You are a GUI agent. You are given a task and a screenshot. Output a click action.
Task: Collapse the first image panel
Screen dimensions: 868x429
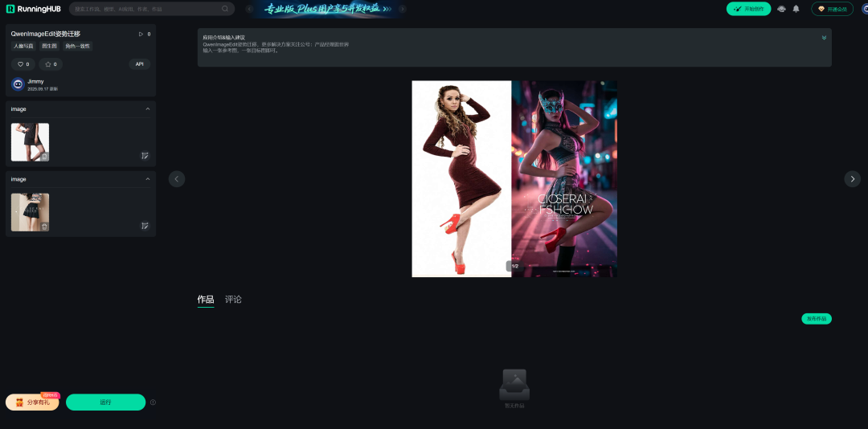pos(148,109)
